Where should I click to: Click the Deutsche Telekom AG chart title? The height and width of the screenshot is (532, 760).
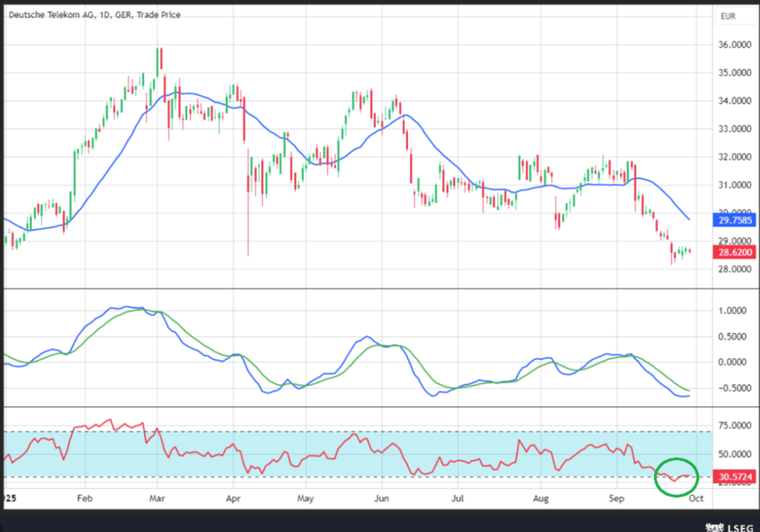coord(95,15)
